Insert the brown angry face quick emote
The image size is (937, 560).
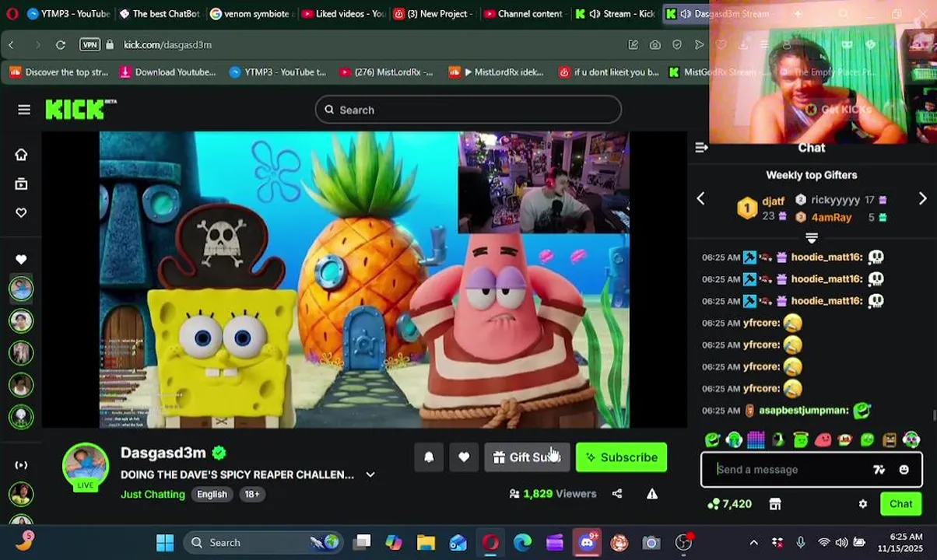tap(890, 440)
